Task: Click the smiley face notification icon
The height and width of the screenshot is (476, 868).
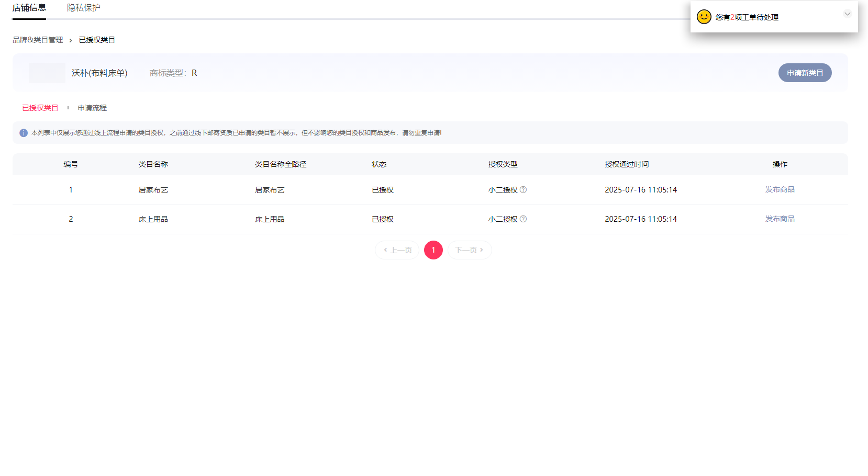Action: (704, 17)
